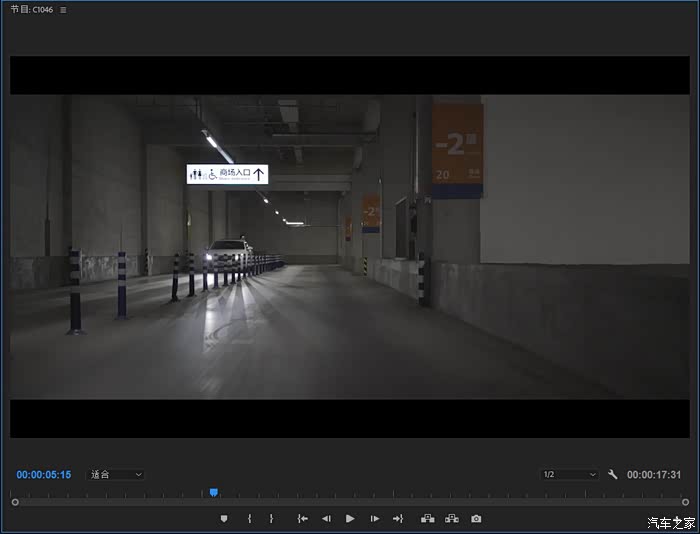Click the blue 00:00:05:15 timecode field
700x534 pixels.
[x=44, y=475]
